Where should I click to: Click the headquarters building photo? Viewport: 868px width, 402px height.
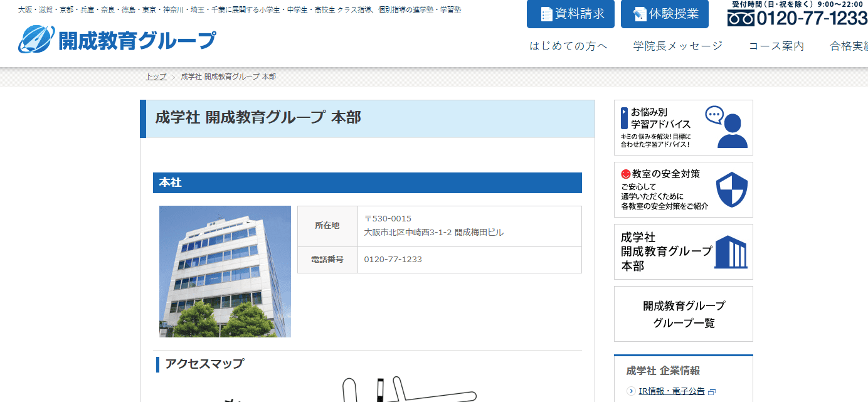(225, 272)
